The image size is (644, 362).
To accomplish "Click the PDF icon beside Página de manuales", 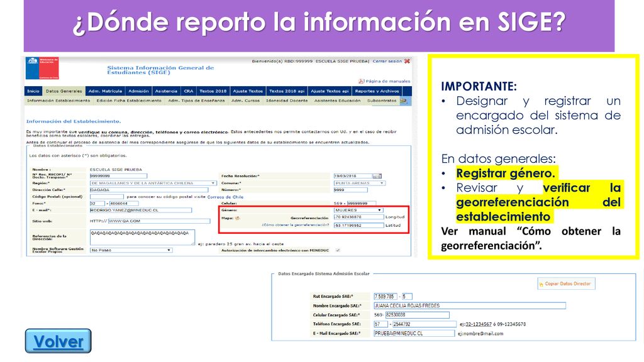I will 361,81.
